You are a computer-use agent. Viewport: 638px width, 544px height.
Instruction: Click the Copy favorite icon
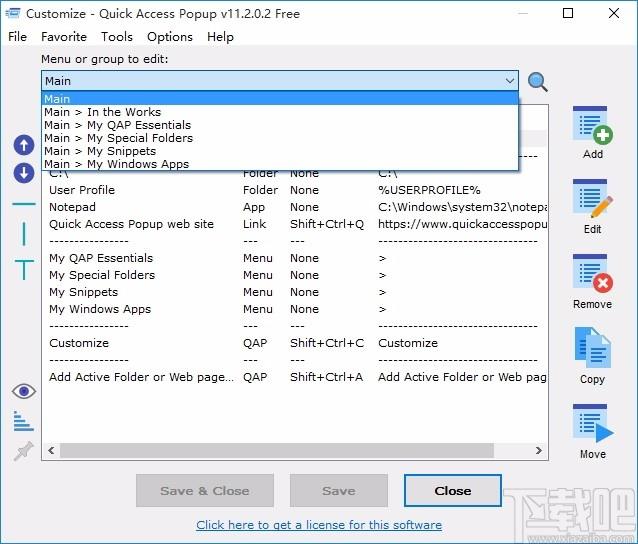coord(592,348)
